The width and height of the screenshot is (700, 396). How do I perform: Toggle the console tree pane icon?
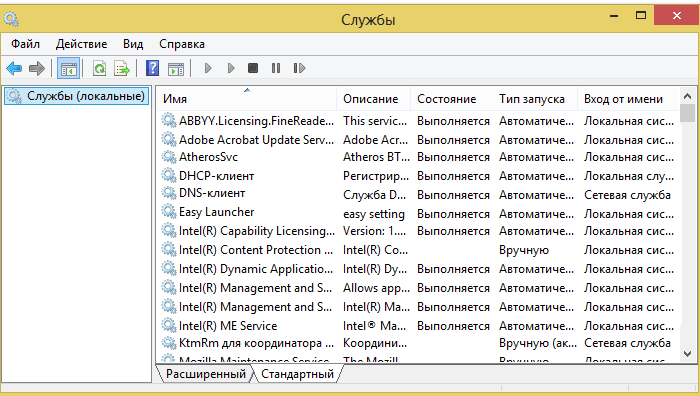(x=69, y=68)
